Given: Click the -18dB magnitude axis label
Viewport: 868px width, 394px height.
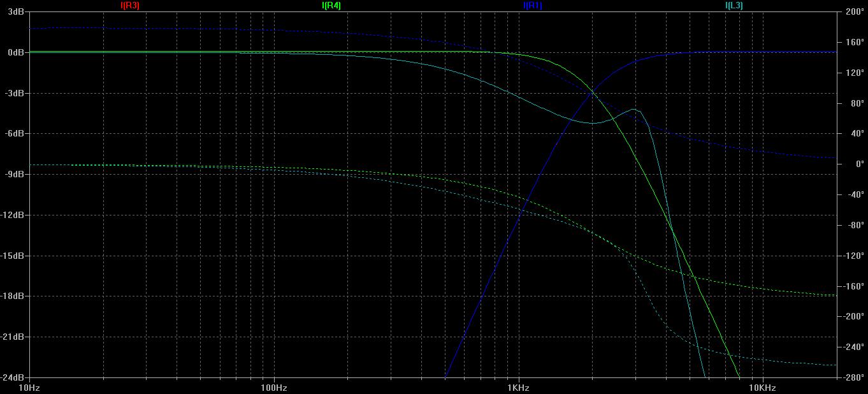Looking at the screenshot, I should [x=13, y=296].
